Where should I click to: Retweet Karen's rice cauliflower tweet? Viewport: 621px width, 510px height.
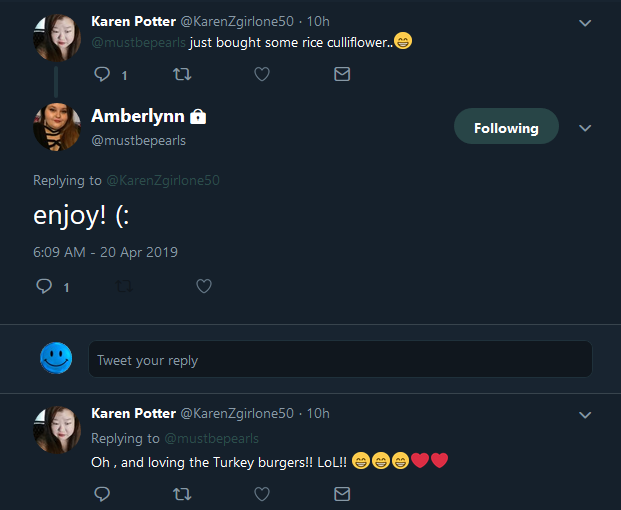pos(182,74)
